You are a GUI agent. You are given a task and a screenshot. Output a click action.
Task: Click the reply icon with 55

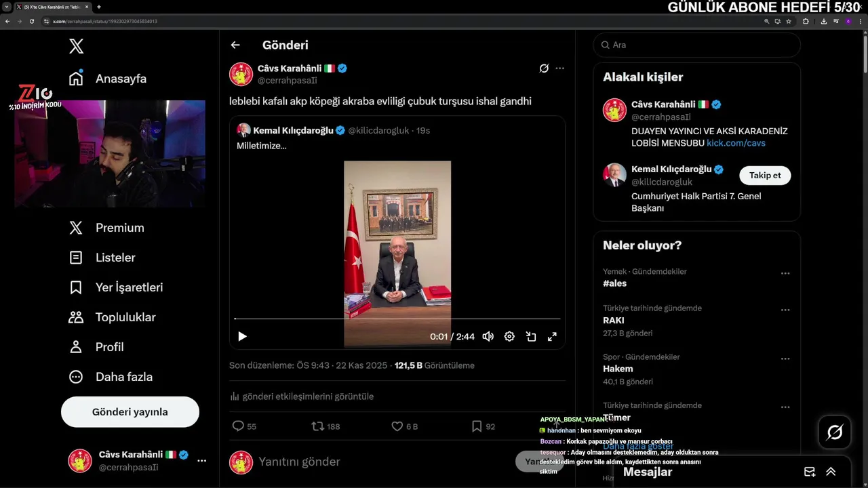[244, 426]
